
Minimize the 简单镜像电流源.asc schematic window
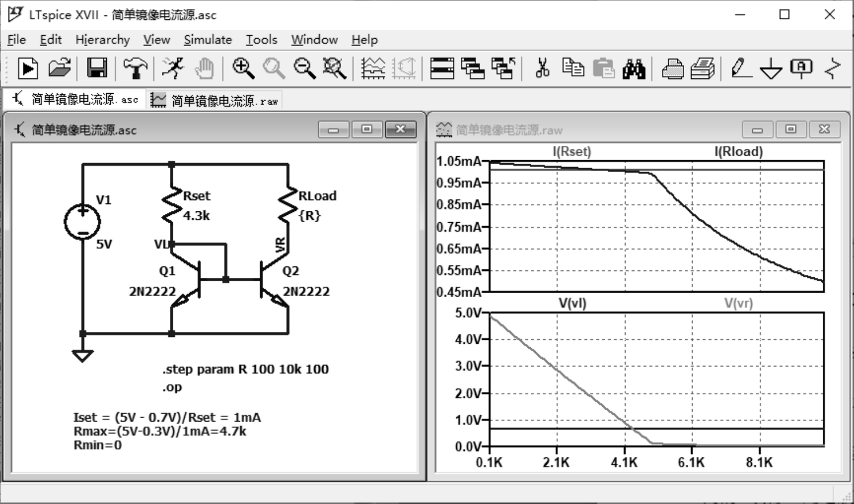tap(334, 130)
